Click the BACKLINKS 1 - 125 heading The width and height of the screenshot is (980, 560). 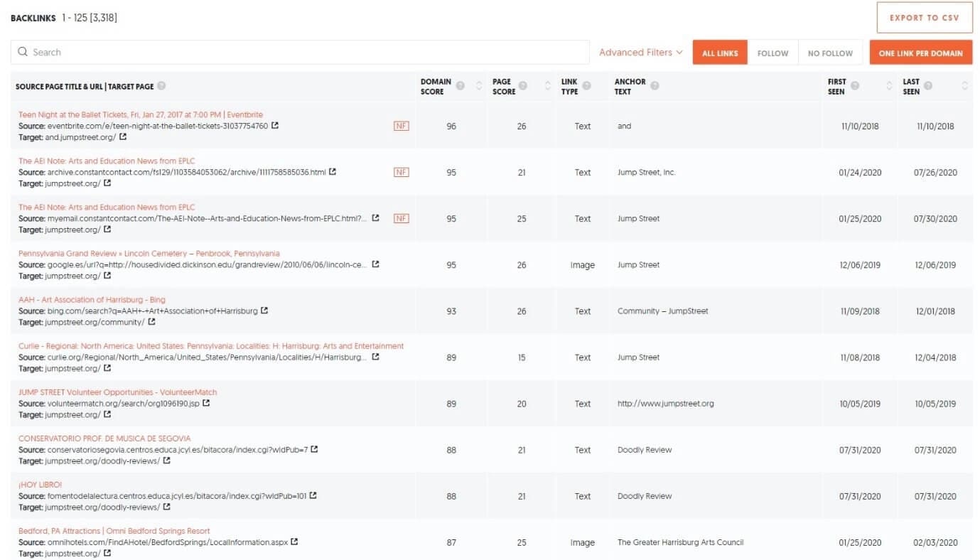coord(64,18)
